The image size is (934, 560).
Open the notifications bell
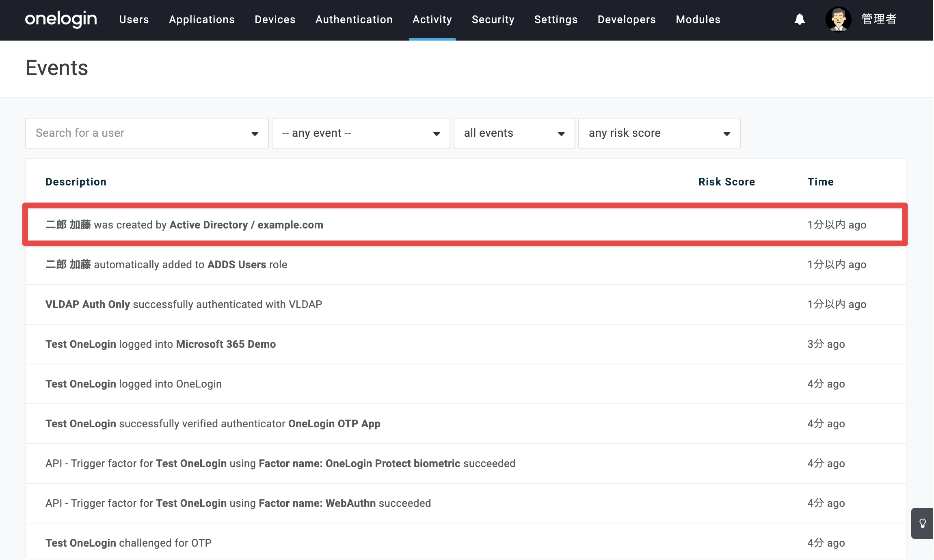(x=800, y=19)
